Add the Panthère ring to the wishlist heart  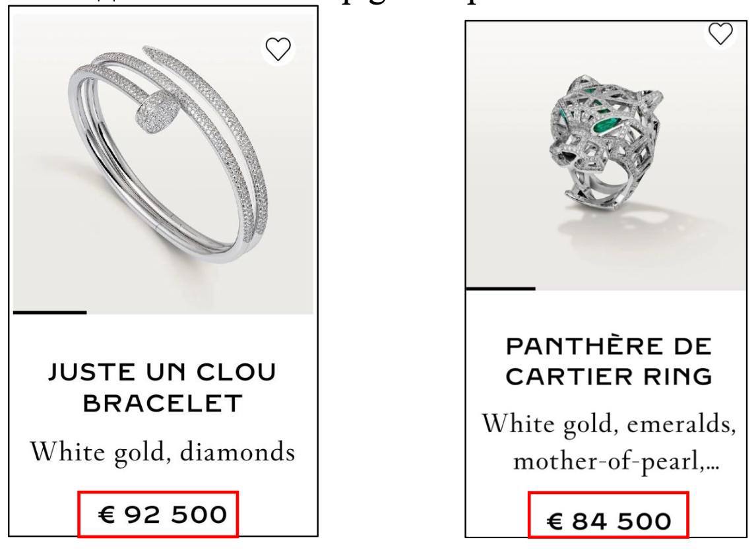[x=722, y=32]
